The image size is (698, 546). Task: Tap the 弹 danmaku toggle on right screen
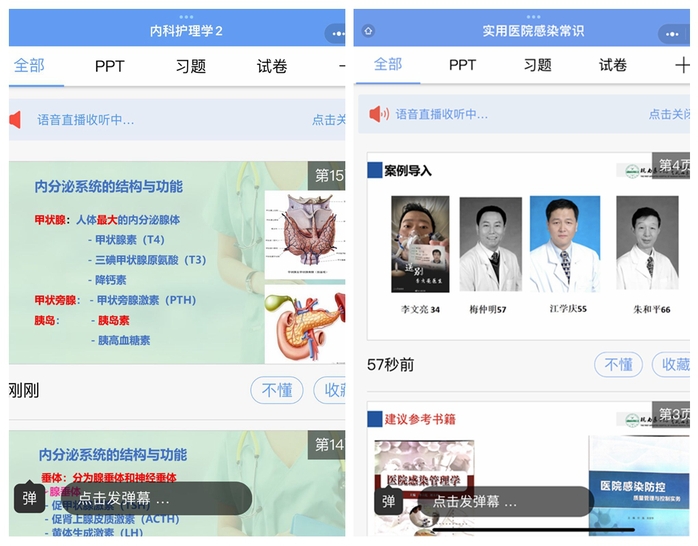389,502
